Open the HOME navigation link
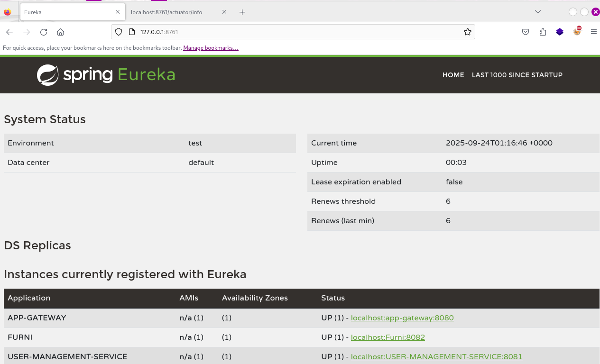Image resolution: width=600 pixels, height=364 pixels. [x=453, y=75]
